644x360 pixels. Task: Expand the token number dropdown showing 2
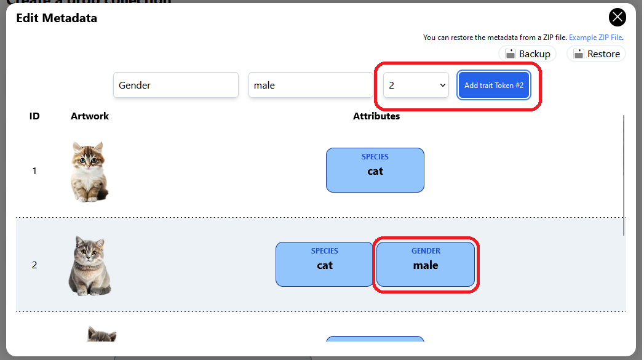click(x=416, y=85)
